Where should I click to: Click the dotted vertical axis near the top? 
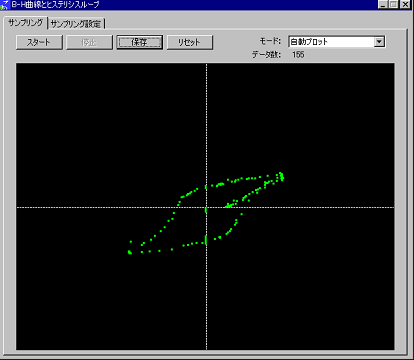206,77
